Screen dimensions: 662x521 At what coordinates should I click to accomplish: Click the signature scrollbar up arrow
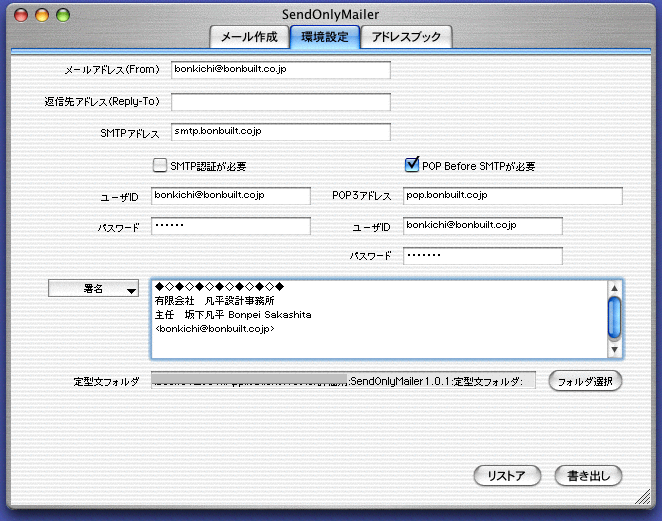click(614, 288)
